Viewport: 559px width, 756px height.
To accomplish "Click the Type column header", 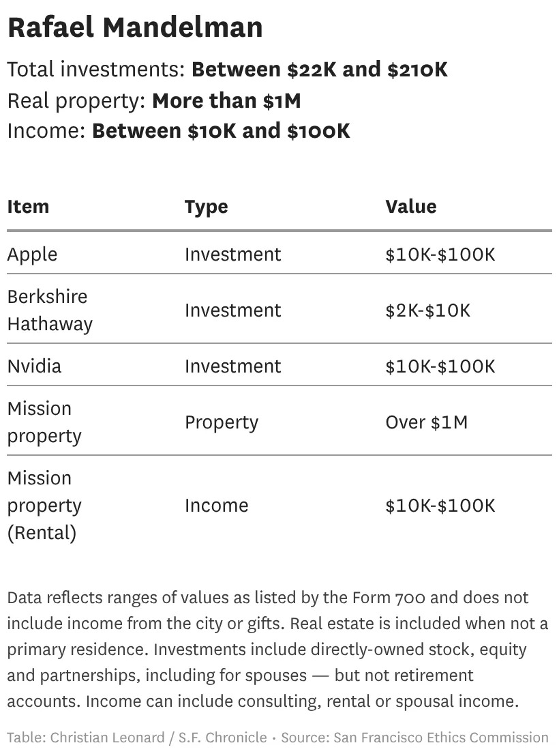I will (206, 207).
